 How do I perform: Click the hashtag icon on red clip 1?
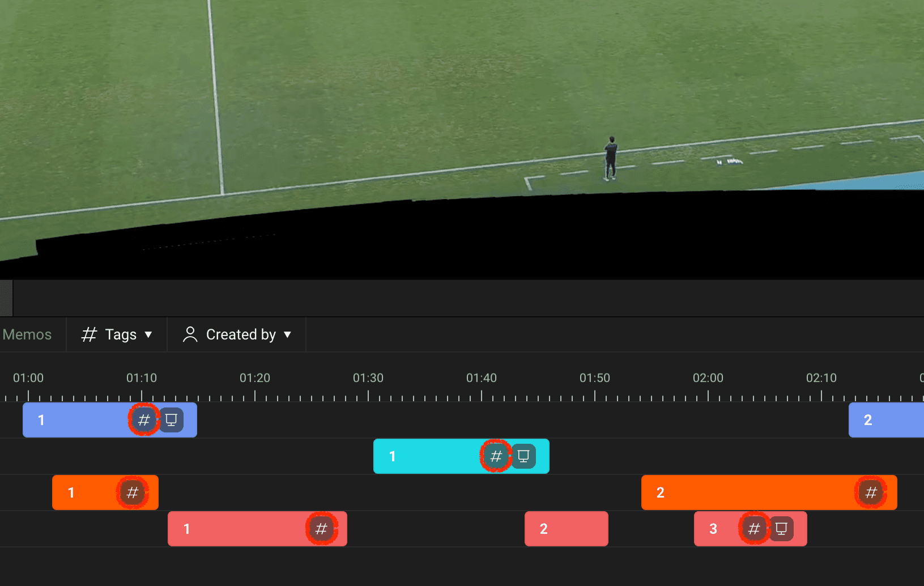[x=321, y=529]
